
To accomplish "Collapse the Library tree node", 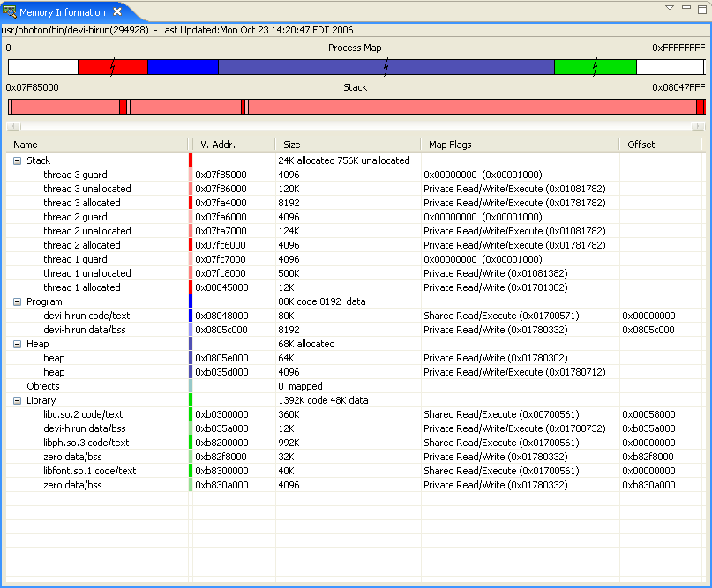I will tap(19, 400).
